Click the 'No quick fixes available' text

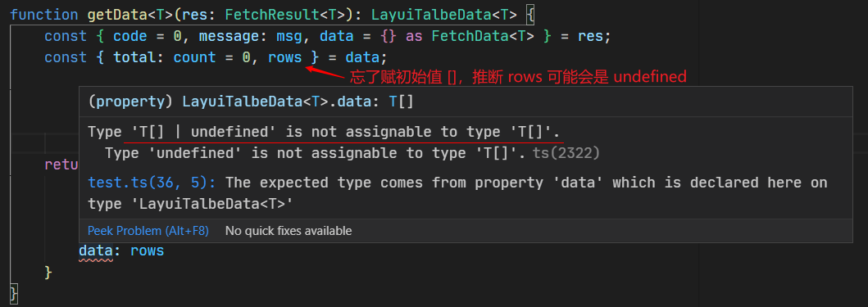pyautogui.click(x=289, y=231)
